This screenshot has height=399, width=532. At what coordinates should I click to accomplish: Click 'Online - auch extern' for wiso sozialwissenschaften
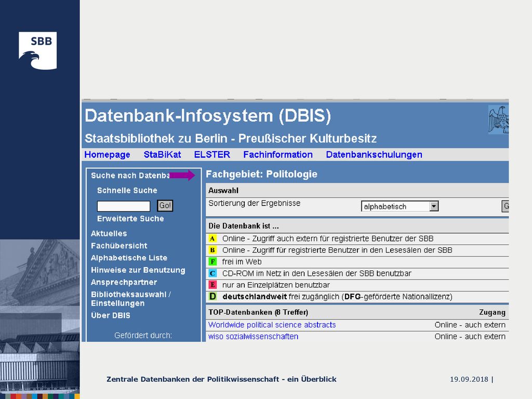point(470,337)
